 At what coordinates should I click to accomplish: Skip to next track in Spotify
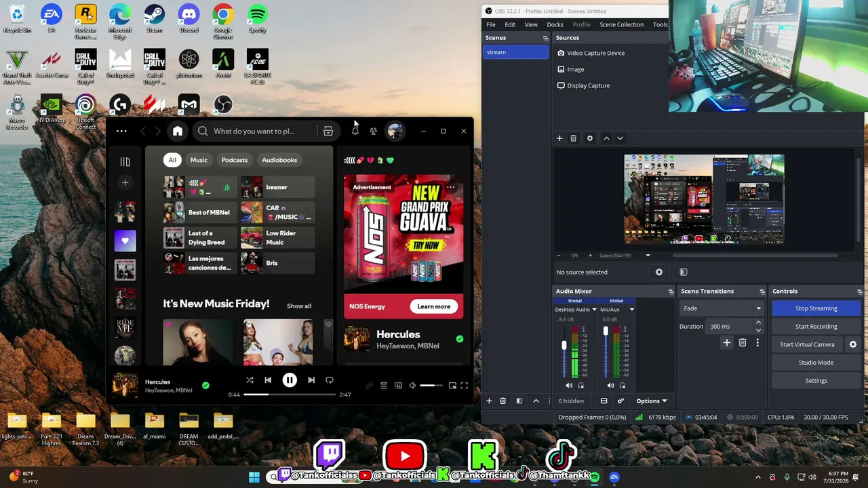coord(311,380)
